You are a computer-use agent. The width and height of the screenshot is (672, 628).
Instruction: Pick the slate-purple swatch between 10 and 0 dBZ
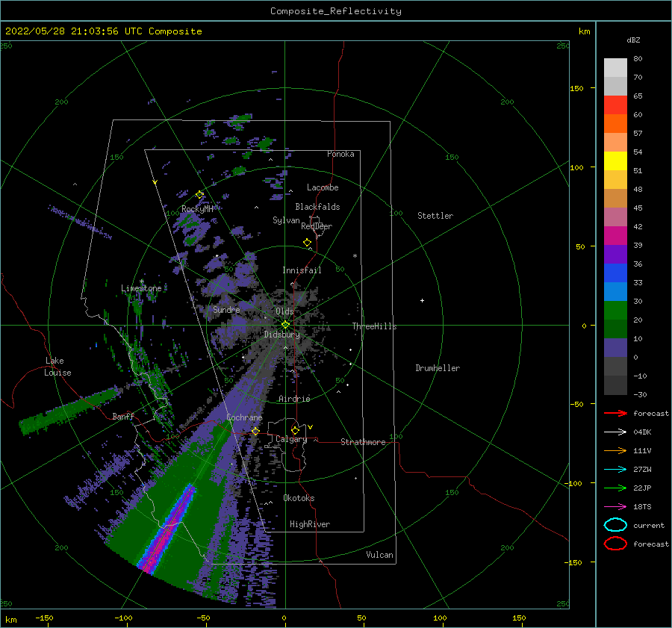click(615, 348)
